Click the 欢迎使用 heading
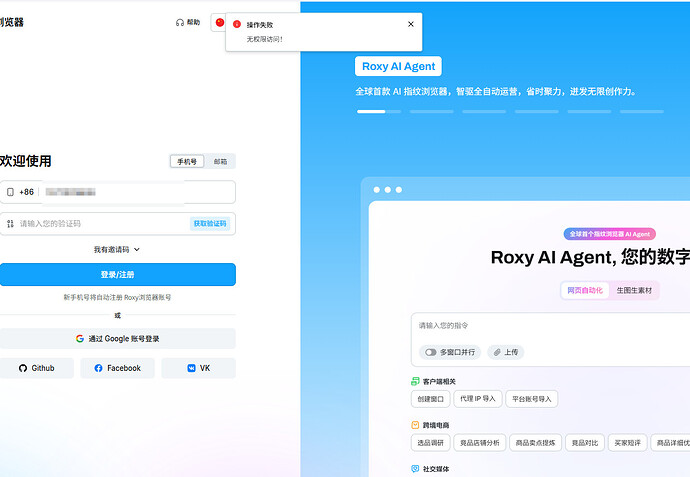Screen dimensions: 690x477 click(26, 161)
